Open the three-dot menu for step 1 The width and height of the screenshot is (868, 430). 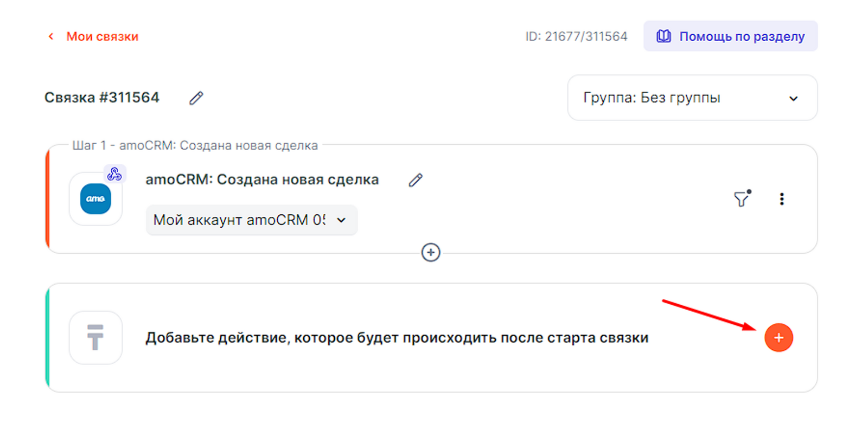(782, 199)
